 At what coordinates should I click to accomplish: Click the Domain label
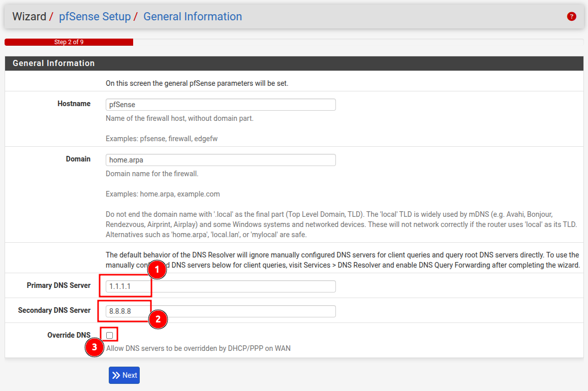point(78,159)
